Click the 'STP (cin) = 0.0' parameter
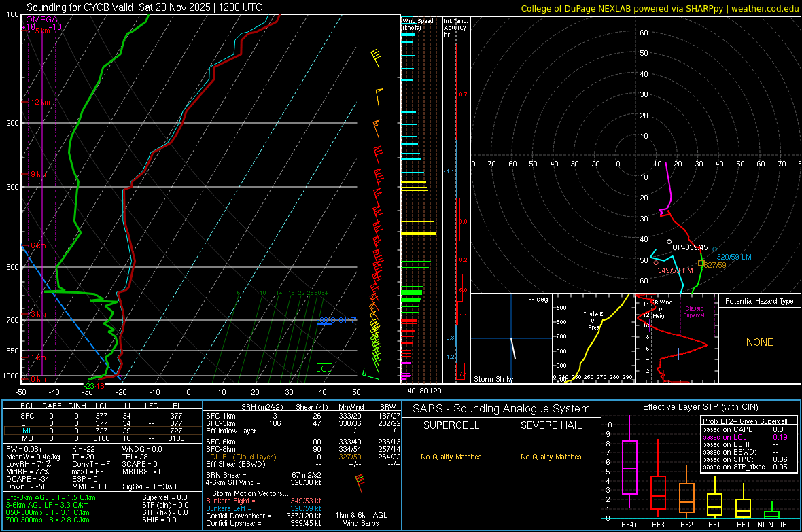 (165, 505)
